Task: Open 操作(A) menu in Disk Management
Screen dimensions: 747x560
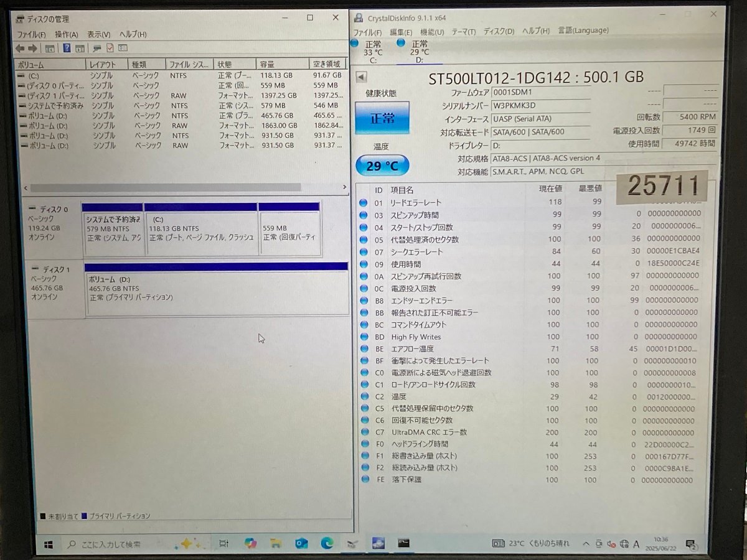Action: [x=67, y=35]
